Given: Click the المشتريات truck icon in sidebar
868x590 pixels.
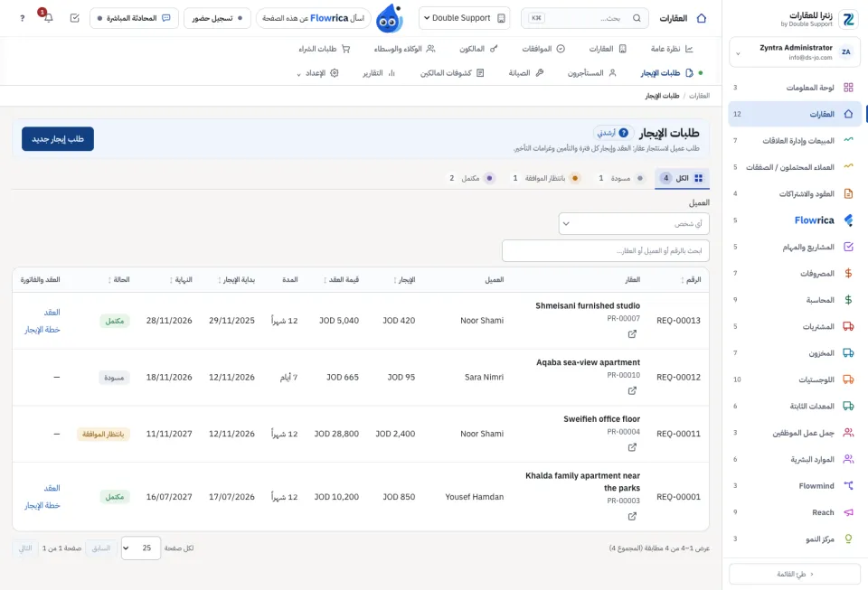Looking at the screenshot, I should click(848, 326).
